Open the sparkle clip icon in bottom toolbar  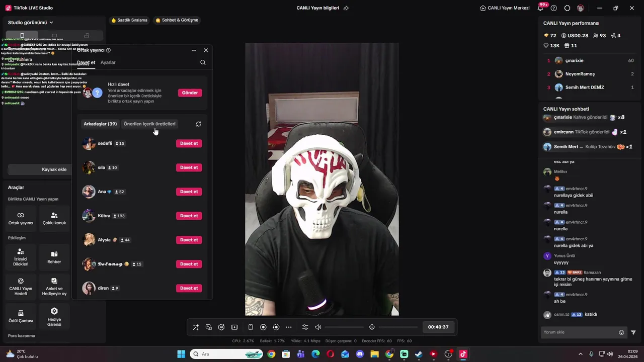click(x=234, y=327)
